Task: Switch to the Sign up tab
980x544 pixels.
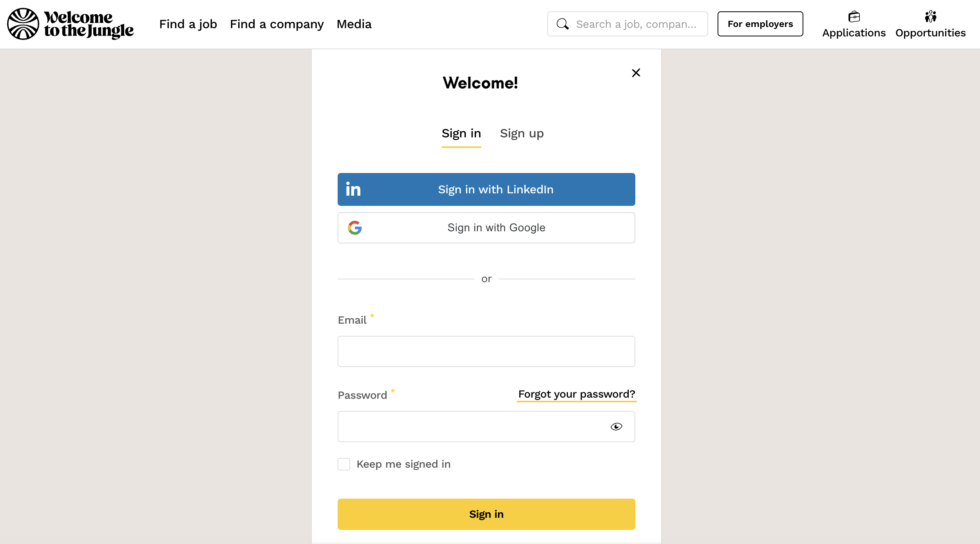Action: (x=522, y=134)
